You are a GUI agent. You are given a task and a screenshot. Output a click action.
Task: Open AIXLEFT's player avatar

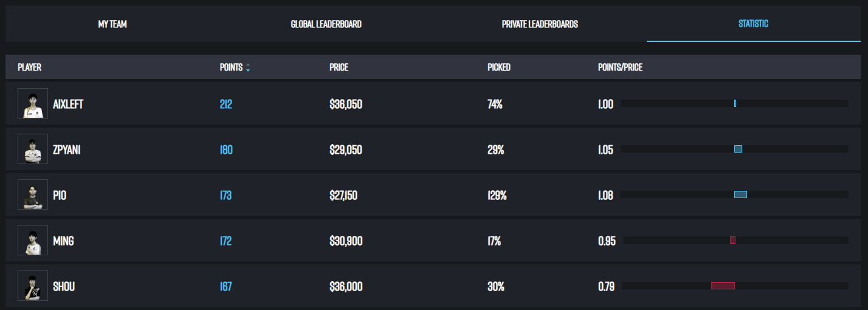33,103
